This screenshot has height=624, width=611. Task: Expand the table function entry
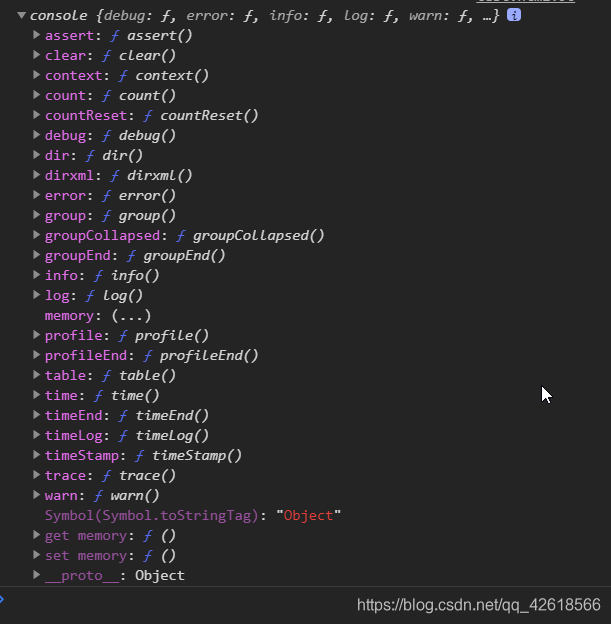point(36,375)
